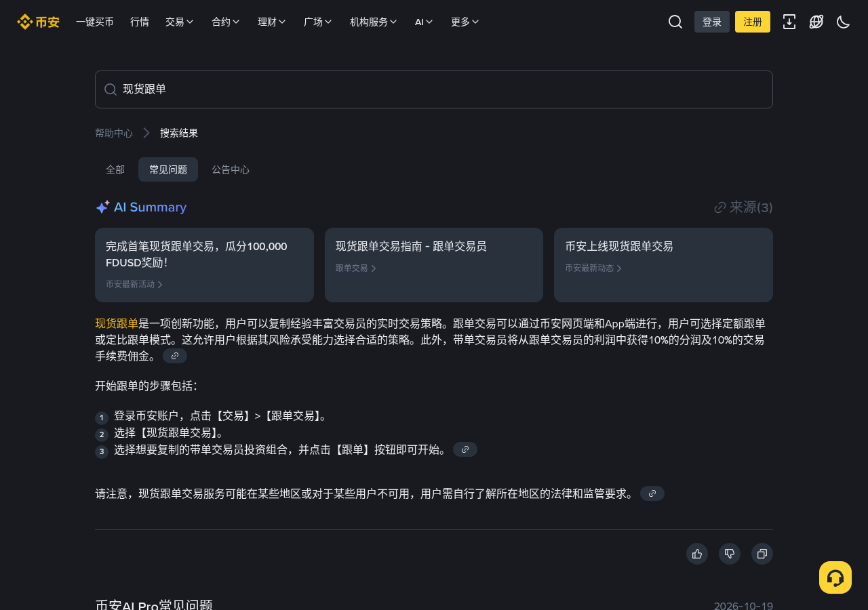This screenshot has width=868, height=610.
Task: Open 行情 in the navigation
Action: [x=140, y=22]
